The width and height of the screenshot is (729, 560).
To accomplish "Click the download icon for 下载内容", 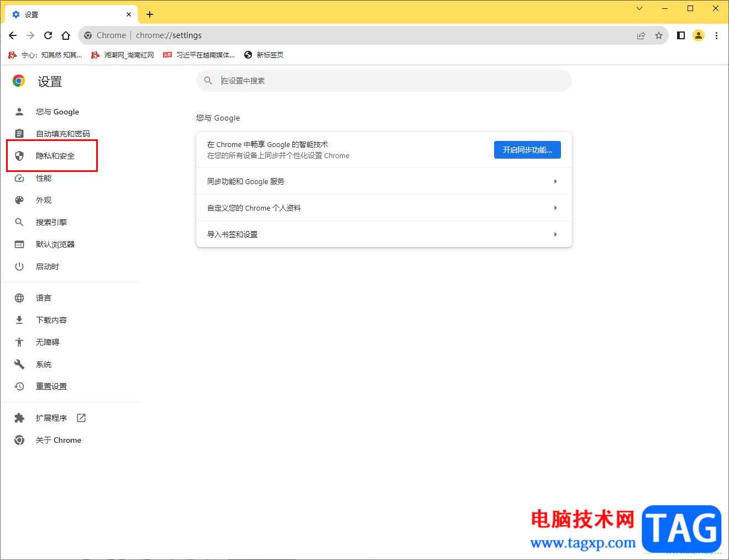I will point(19,320).
